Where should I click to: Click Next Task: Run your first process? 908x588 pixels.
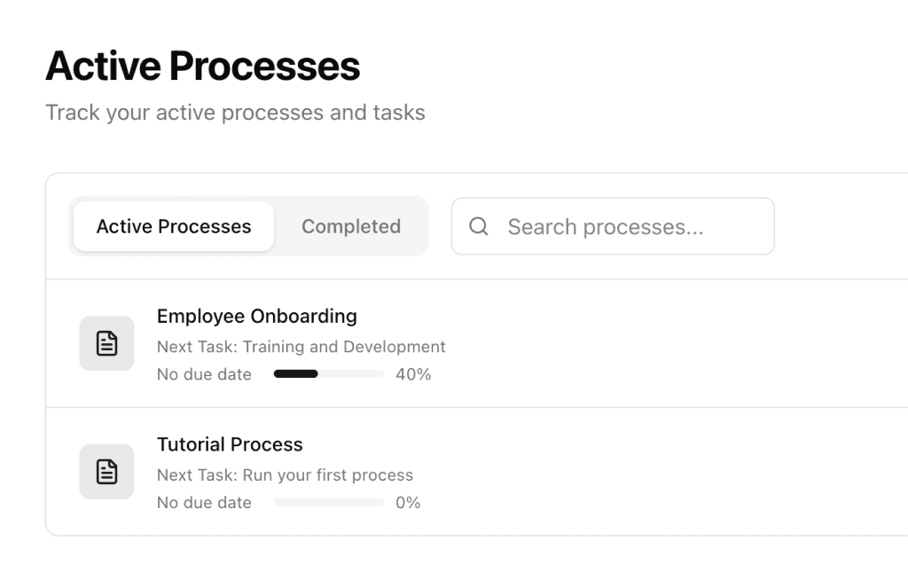click(285, 475)
